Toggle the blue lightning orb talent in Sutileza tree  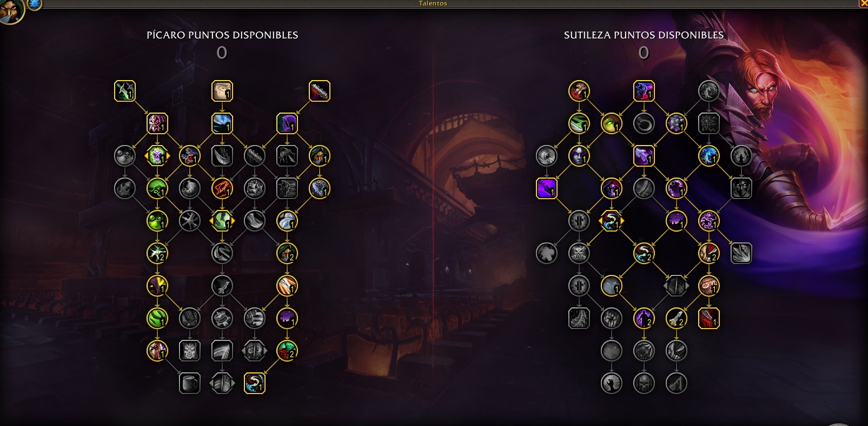coord(708,156)
